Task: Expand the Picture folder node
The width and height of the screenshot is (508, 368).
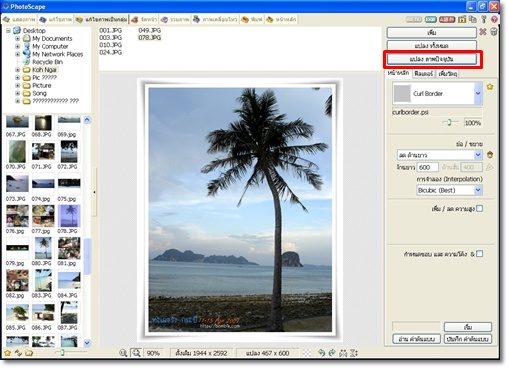Action: coord(18,86)
